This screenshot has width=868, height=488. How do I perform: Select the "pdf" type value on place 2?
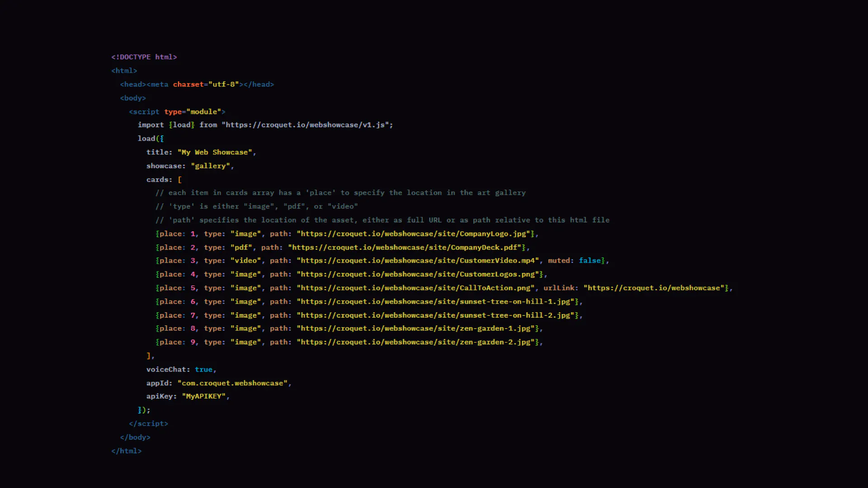point(241,247)
